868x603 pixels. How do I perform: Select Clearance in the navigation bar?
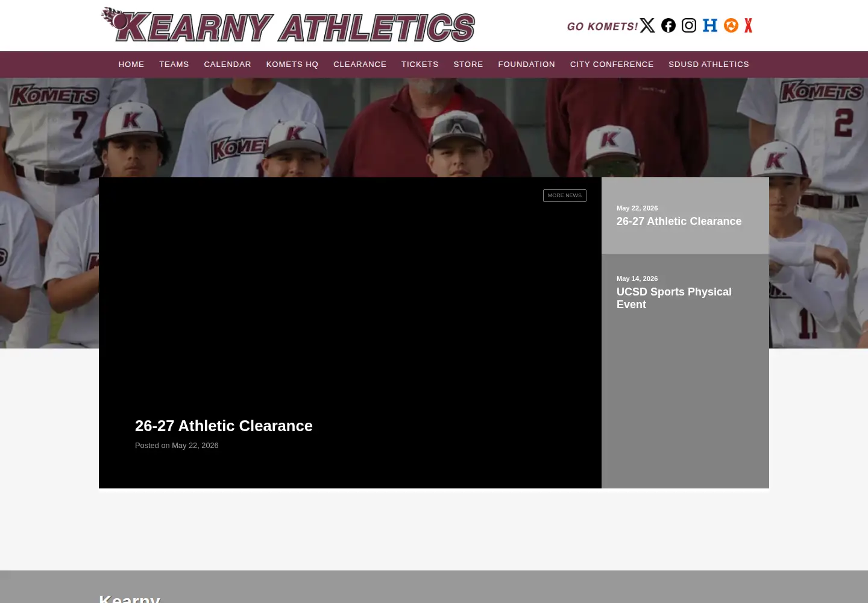click(x=360, y=65)
